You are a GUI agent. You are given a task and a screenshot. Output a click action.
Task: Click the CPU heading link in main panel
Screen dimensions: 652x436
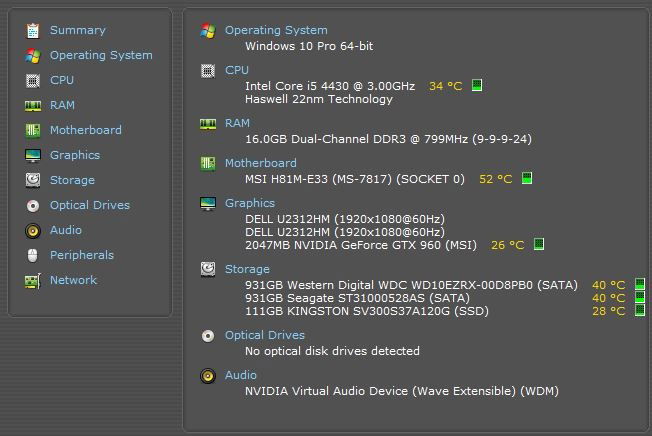pos(237,71)
